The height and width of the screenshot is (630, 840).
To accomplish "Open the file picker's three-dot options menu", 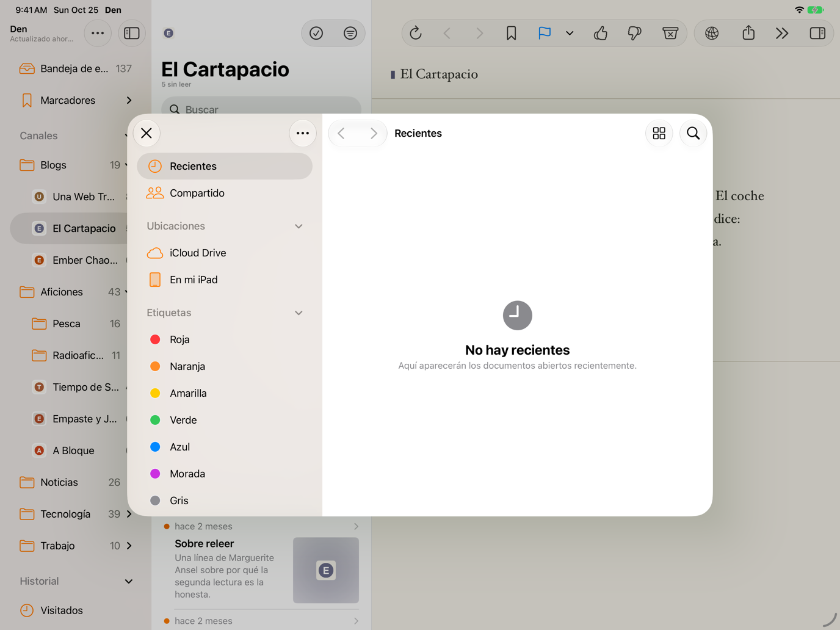I will tap(303, 133).
